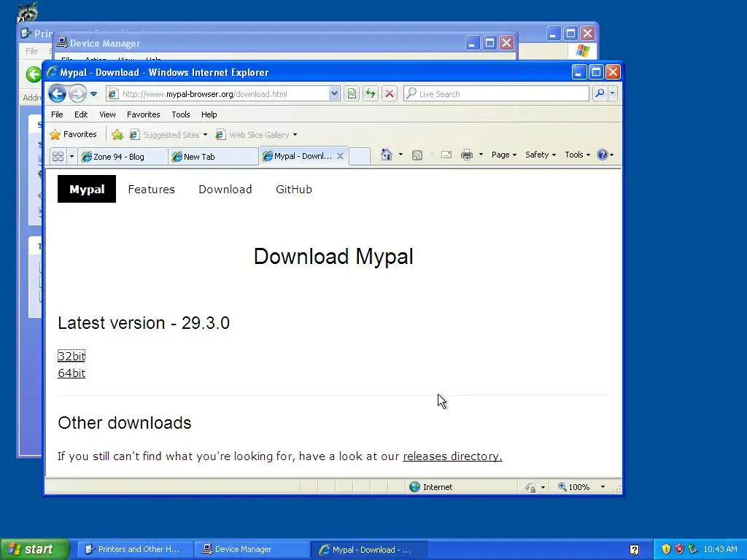The height and width of the screenshot is (560, 747).
Task: Click the system clock showing 10:43 AM
Action: point(720,549)
